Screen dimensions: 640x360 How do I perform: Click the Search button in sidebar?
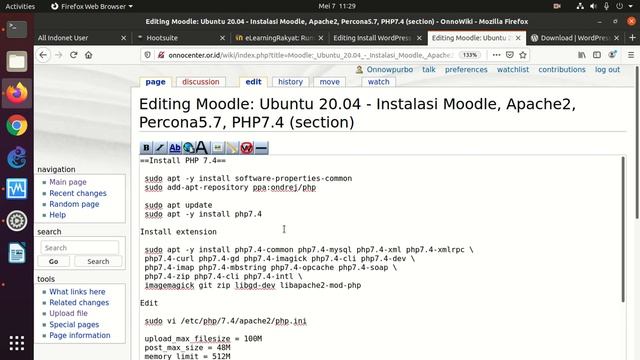coord(98,261)
